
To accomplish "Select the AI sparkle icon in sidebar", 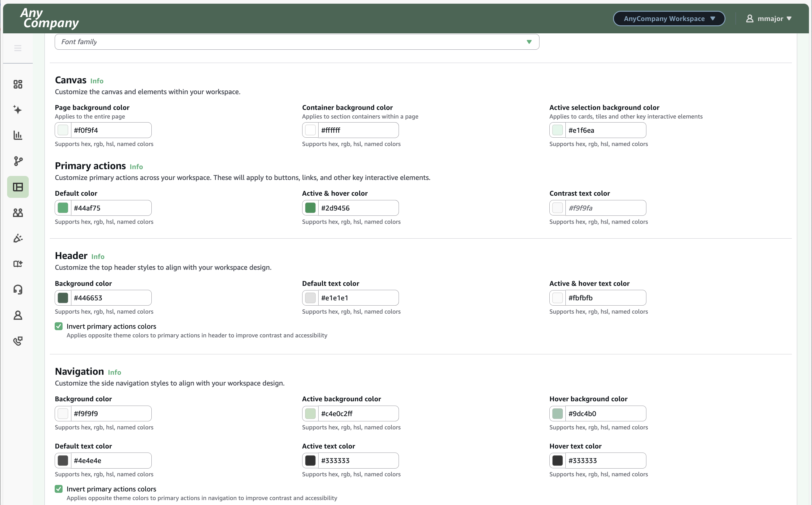I will point(18,110).
